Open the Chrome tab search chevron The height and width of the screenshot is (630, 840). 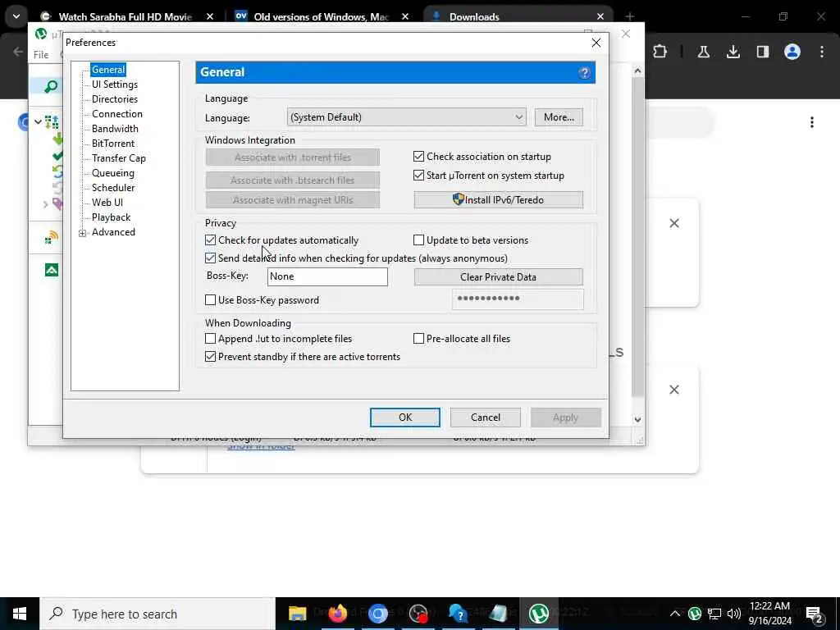(x=16, y=16)
